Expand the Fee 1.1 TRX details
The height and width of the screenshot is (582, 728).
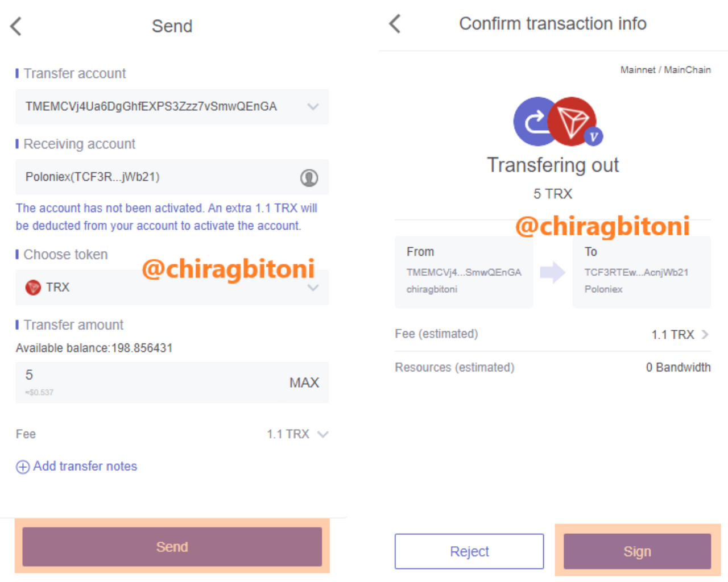[x=323, y=435]
